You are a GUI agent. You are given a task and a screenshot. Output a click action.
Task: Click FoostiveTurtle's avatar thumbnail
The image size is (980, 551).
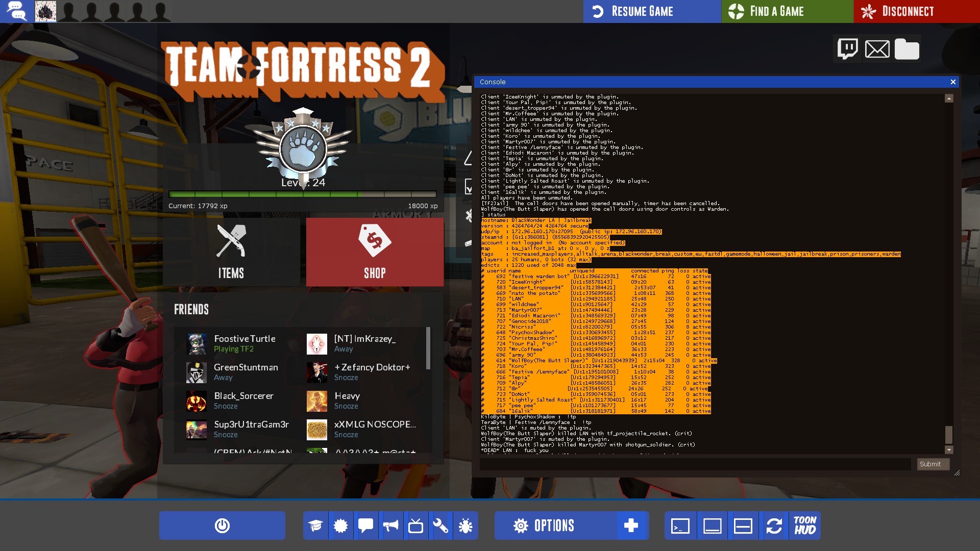(x=197, y=344)
